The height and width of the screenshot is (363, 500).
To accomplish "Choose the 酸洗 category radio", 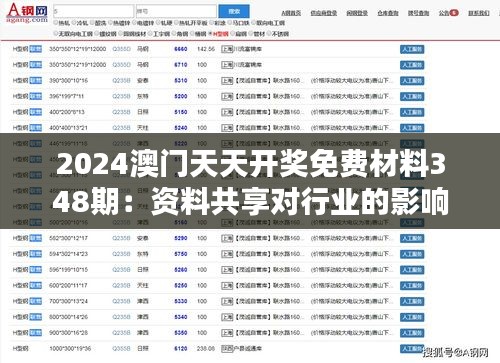I will (92, 23).
